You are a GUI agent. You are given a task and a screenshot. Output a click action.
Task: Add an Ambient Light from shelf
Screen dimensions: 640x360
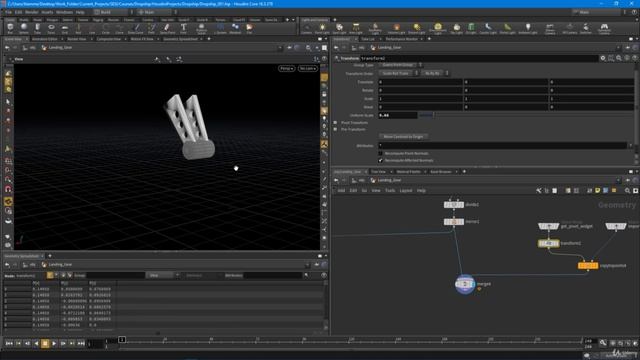[528, 28]
